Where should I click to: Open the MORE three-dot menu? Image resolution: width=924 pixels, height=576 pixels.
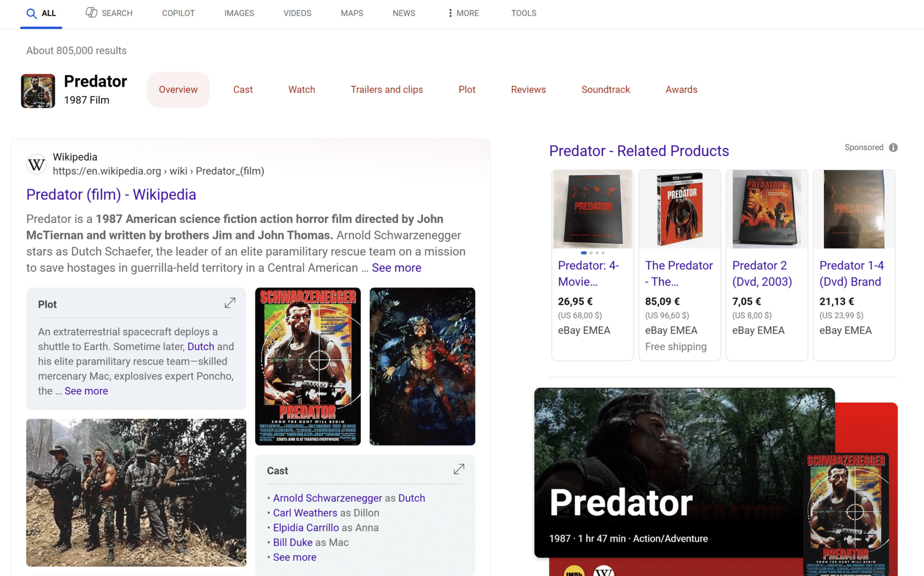(450, 13)
